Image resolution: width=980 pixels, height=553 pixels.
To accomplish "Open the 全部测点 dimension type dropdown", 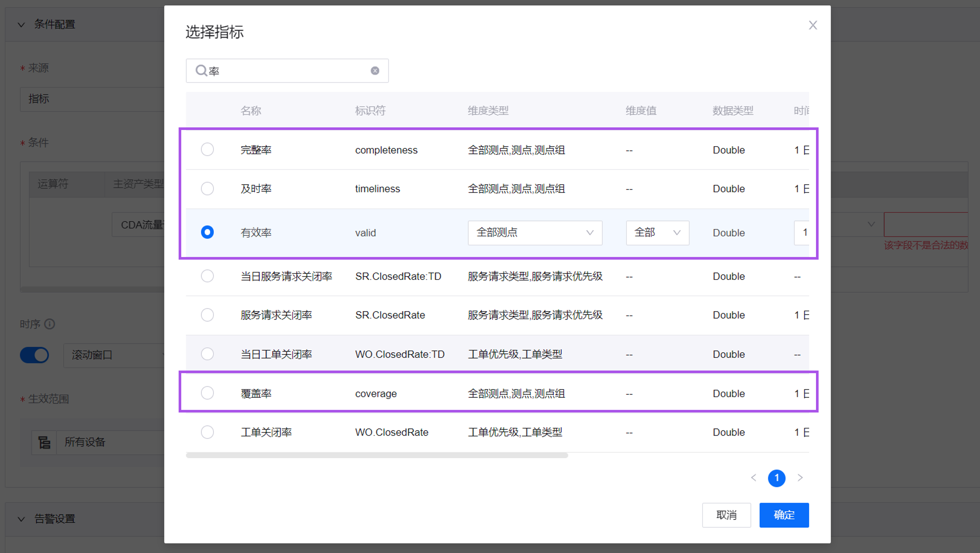I will point(534,233).
